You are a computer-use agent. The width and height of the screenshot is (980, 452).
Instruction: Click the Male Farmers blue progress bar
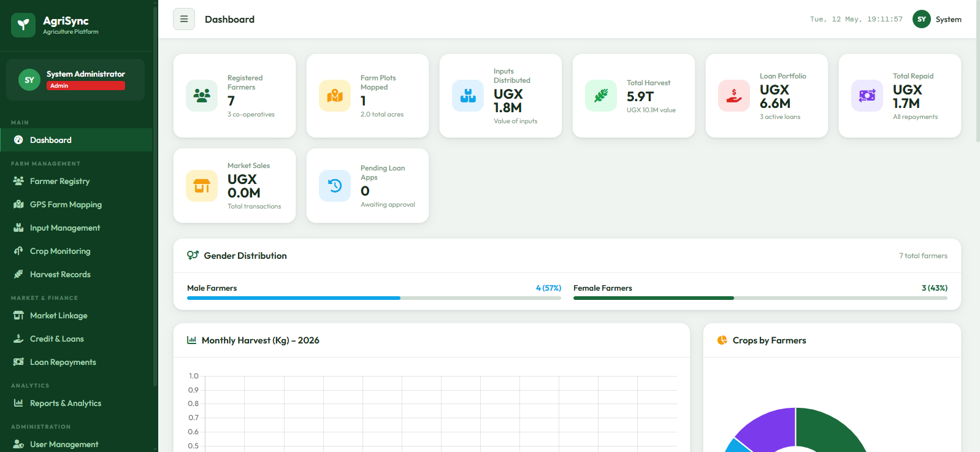294,298
